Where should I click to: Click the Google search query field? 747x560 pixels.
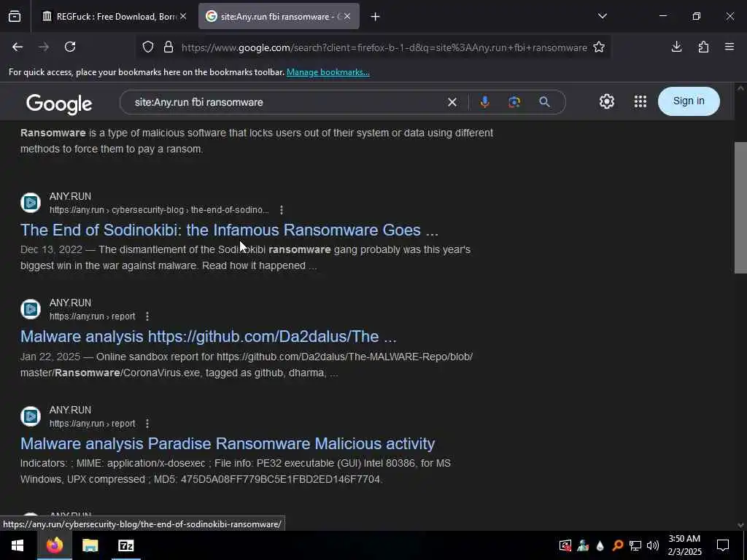pyautogui.click(x=286, y=102)
